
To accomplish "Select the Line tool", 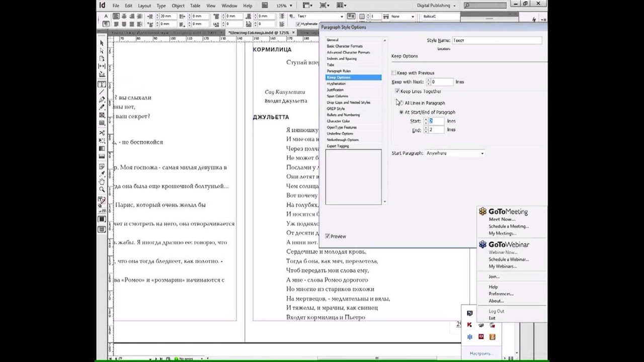I will 102,92.
